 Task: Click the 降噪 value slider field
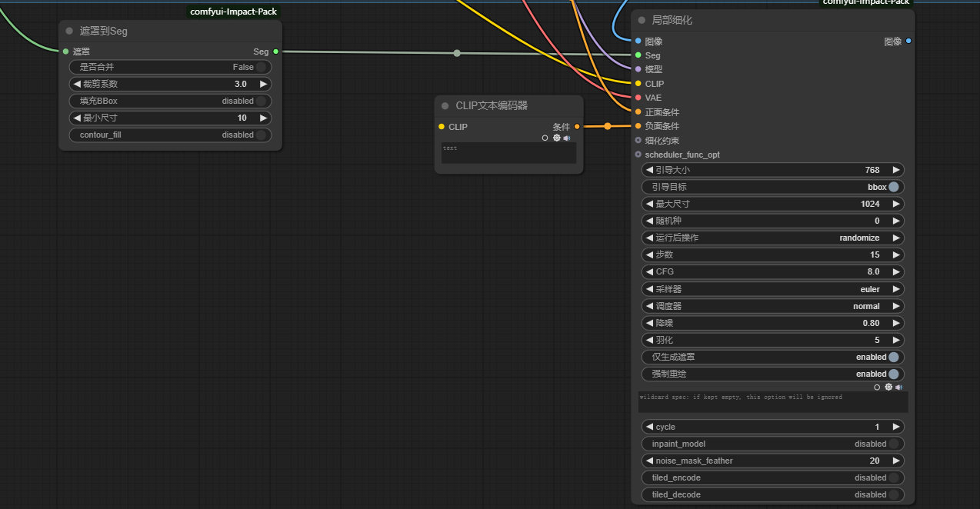pyautogui.click(x=772, y=323)
